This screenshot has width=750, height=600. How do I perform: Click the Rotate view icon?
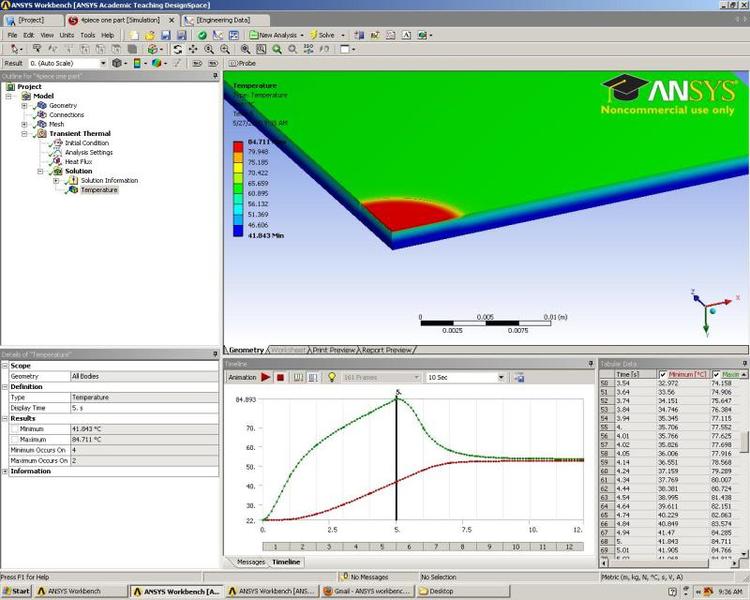pos(177,49)
